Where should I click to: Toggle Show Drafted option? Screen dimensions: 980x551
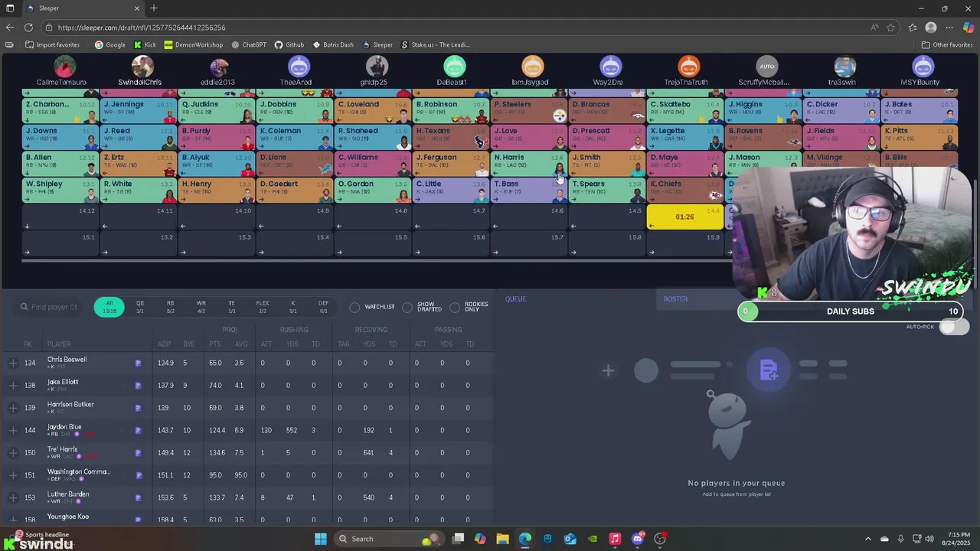coord(407,307)
